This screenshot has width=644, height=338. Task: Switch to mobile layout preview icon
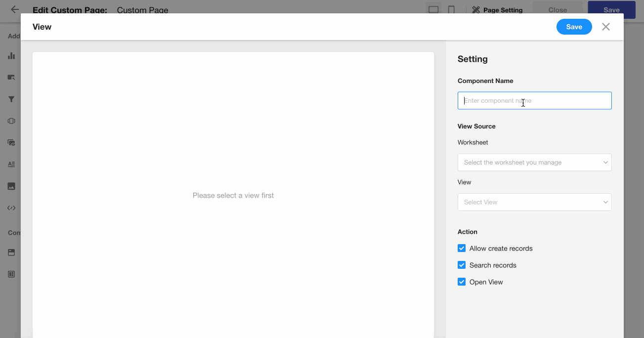coord(451,9)
